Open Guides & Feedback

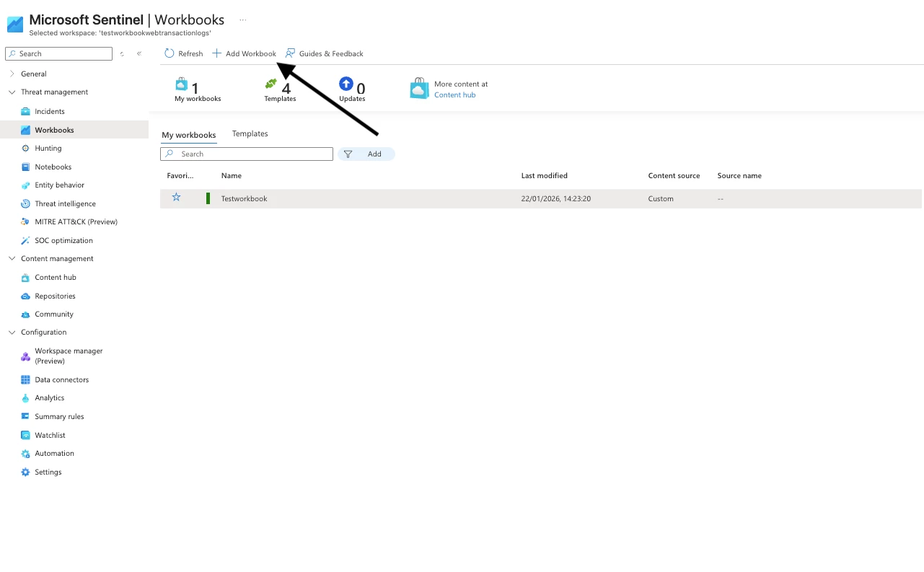[x=324, y=53]
